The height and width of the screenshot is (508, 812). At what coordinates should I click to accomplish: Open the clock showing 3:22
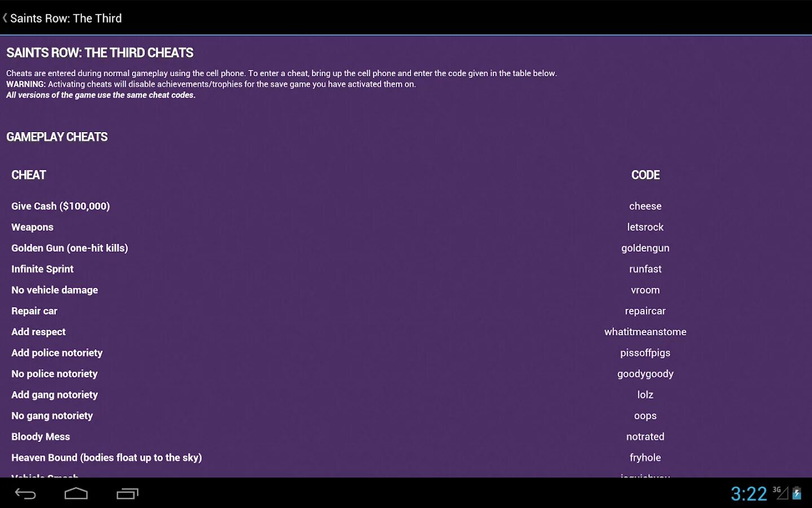click(749, 494)
